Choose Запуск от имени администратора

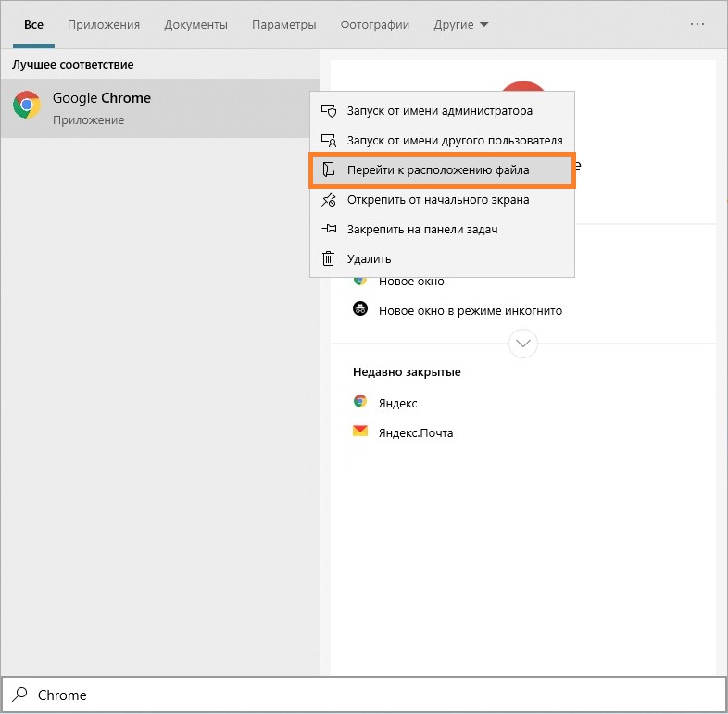coord(439,111)
